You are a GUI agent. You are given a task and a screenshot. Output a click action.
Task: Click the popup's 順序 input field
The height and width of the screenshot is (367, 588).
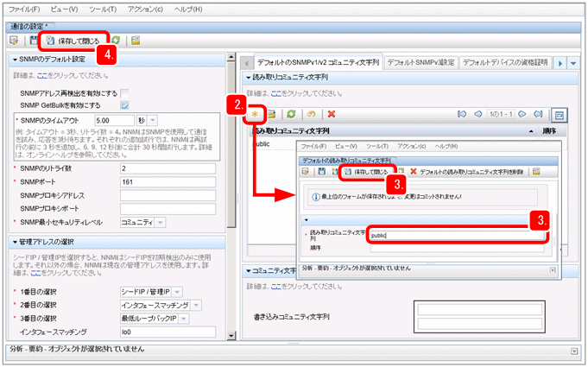pyautogui.click(x=457, y=248)
